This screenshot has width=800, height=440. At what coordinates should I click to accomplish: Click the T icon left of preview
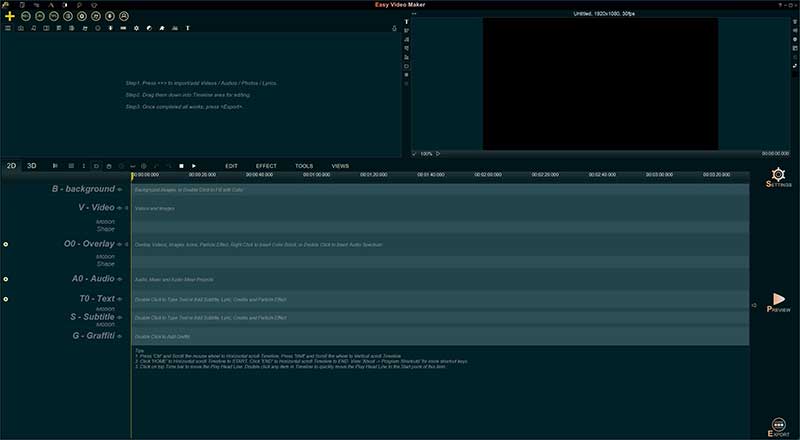pos(407,22)
